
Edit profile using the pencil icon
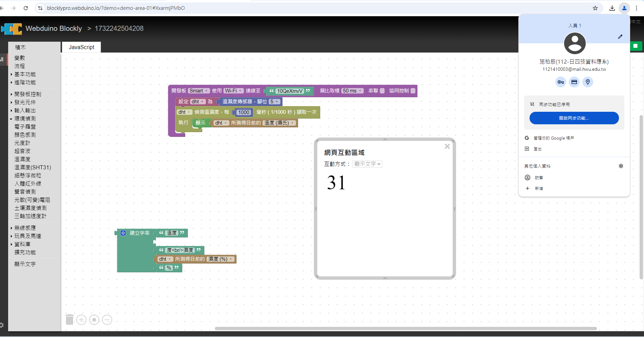point(620,37)
